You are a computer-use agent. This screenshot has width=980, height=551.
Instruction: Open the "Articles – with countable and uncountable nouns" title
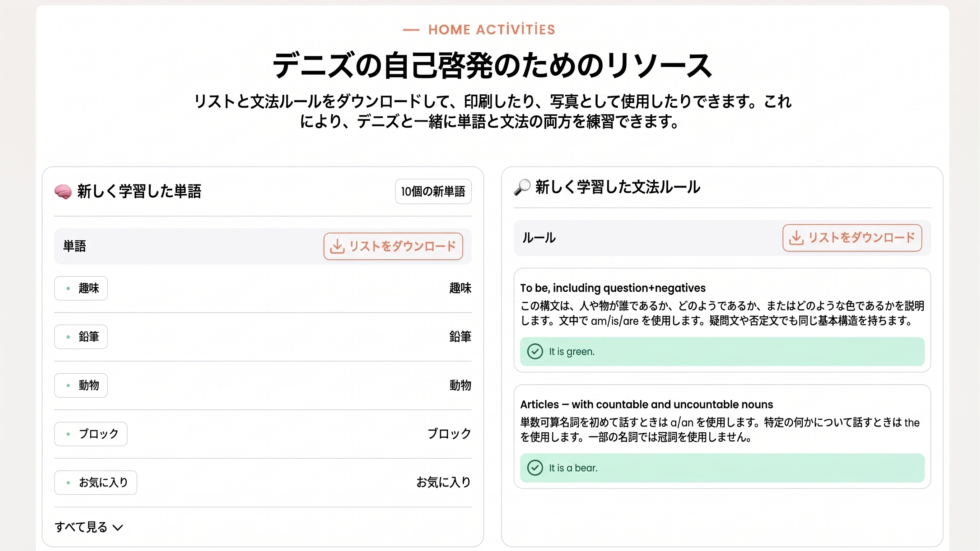[x=647, y=405]
